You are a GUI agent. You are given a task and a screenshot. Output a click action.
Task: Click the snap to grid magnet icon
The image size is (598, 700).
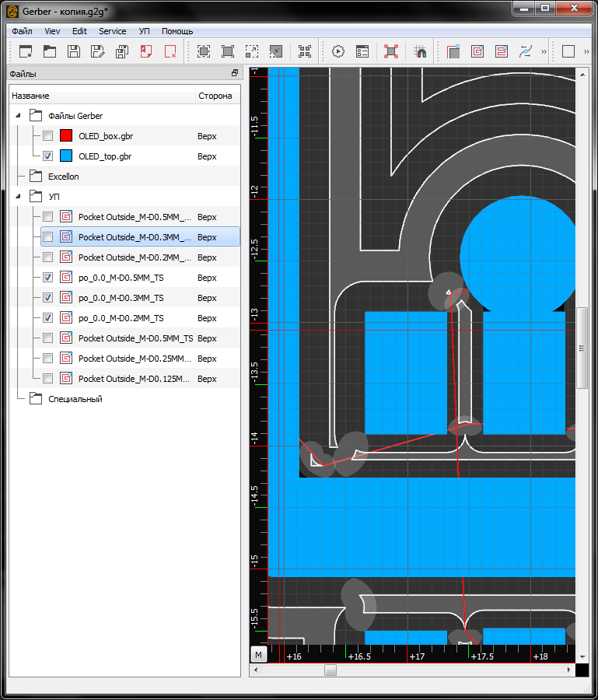420,51
